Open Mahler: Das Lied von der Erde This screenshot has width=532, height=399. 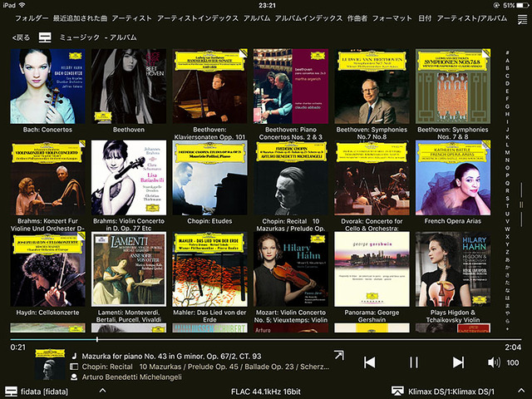209,269
